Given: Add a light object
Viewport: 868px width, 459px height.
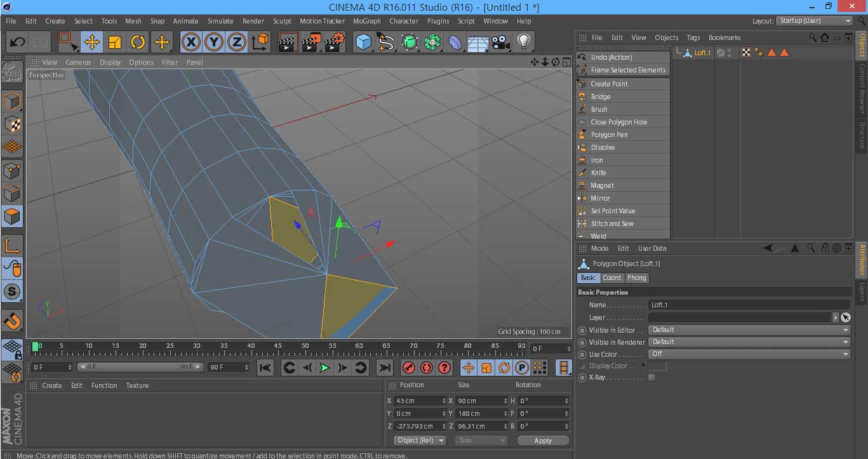Looking at the screenshot, I should click(x=524, y=43).
